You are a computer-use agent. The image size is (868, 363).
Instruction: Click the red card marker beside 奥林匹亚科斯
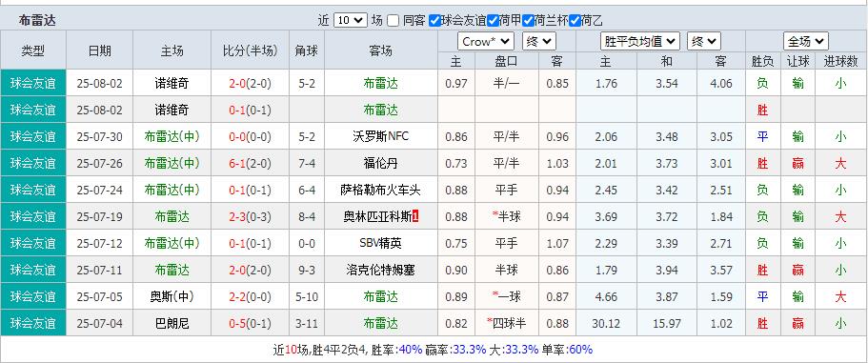coord(416,216)
